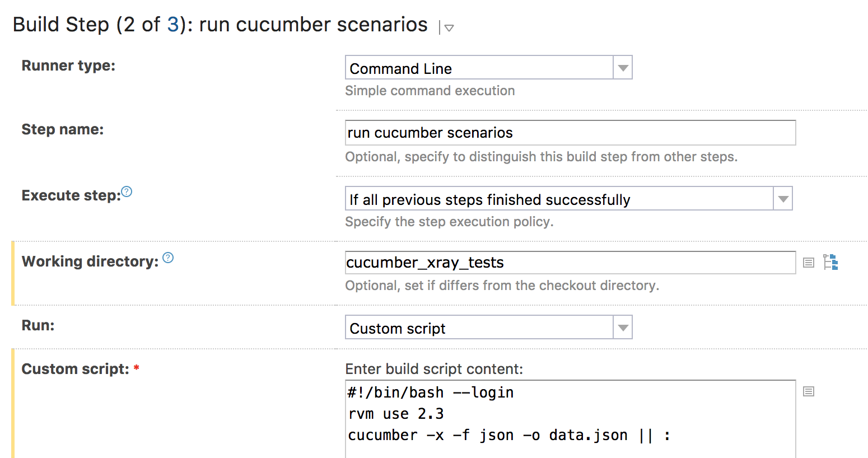Place cursor on the cucumber command line

[x=509, y=435]
